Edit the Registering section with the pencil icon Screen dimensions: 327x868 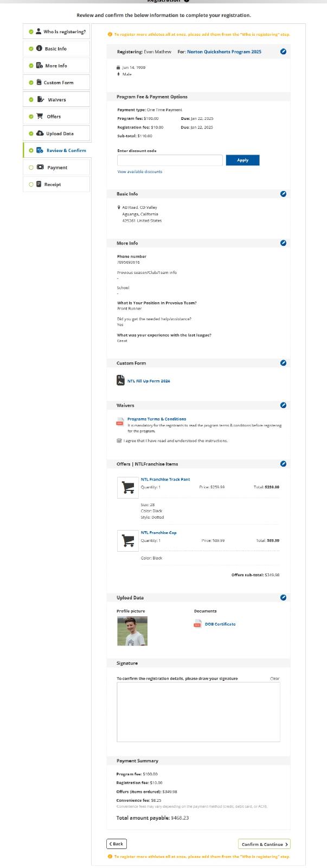tap(283, 52)
